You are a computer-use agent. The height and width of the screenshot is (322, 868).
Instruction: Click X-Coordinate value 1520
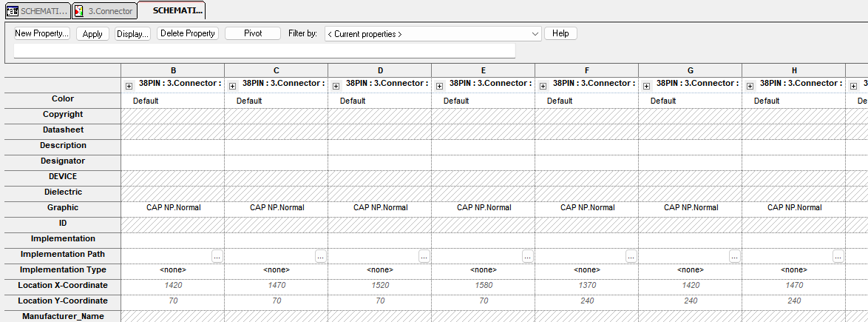tap(380, 286)
